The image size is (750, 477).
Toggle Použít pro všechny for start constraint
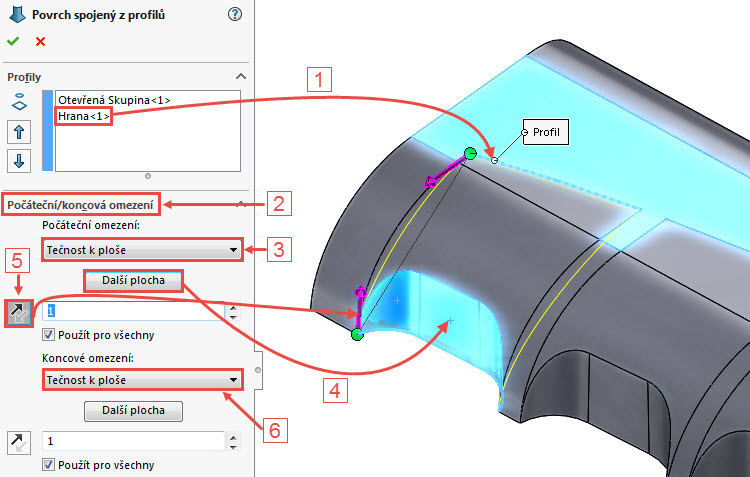[48, 334]
